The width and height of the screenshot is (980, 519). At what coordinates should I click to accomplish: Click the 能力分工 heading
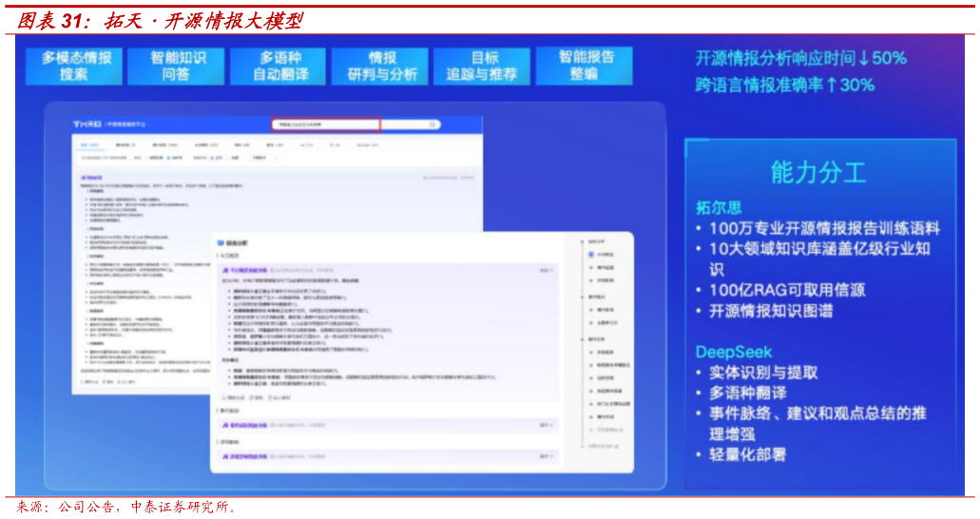(818, 173)
